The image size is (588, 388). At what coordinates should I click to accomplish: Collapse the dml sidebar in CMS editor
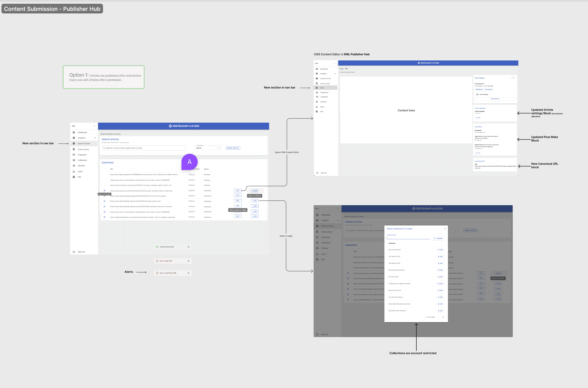coord(334,63)
